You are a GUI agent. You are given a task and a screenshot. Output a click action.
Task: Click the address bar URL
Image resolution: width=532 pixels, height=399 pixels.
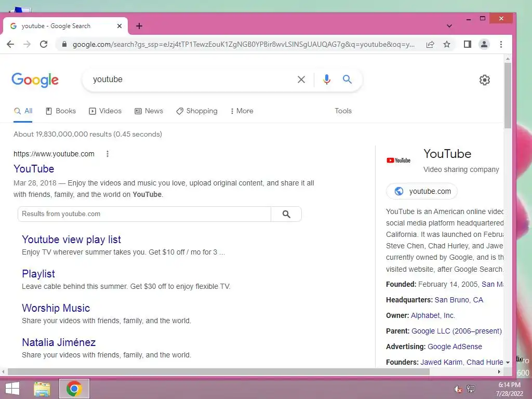click(243, 44)
